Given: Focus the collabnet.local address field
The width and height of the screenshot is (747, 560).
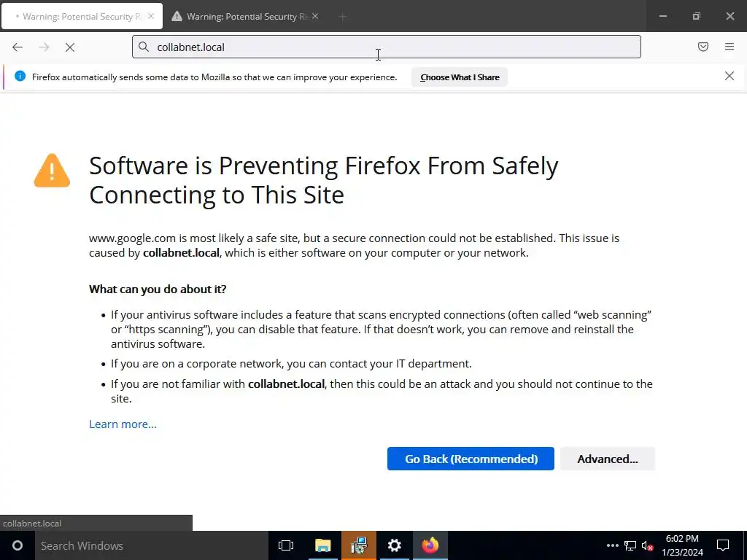Looking at the screenshot, I should tap(394, 47).
